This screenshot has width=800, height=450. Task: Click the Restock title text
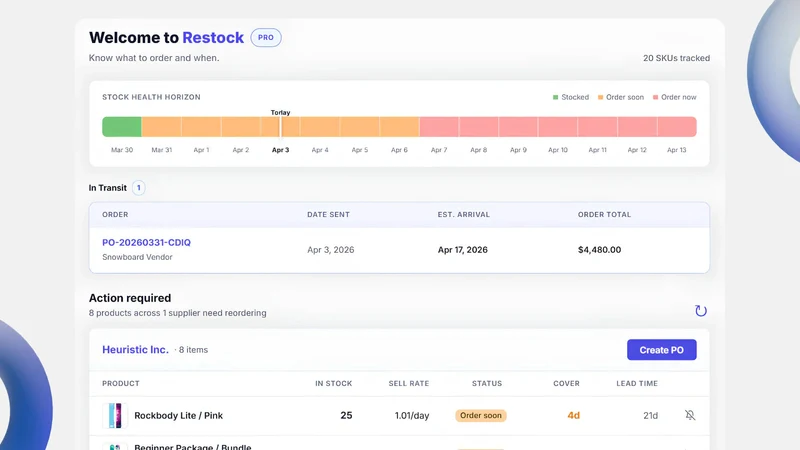[213, 38]
